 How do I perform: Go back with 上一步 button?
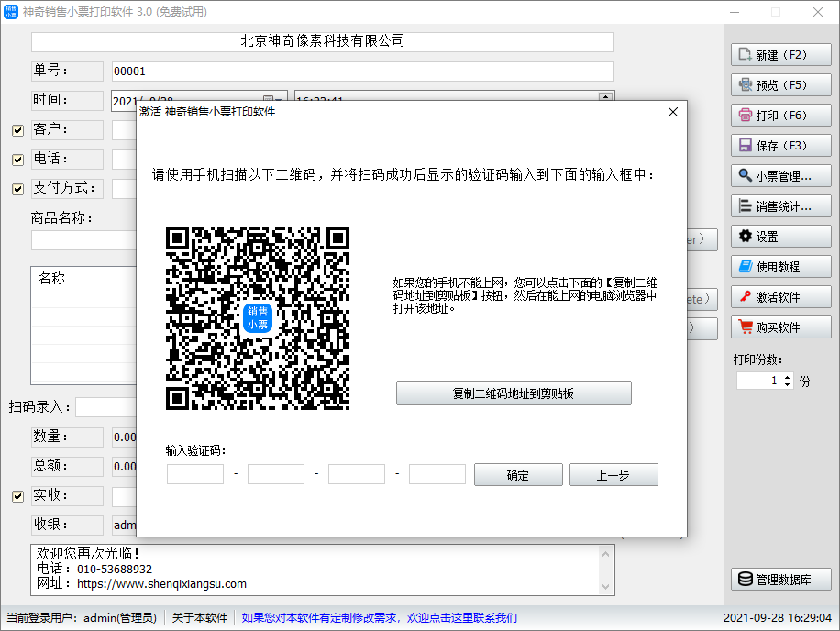(613, 475)
